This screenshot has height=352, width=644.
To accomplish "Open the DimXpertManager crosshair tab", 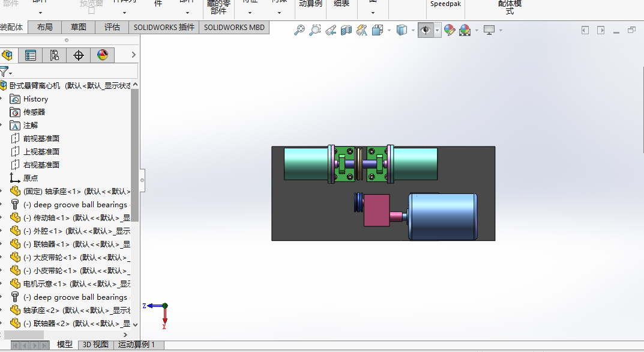I will point(79,55).
